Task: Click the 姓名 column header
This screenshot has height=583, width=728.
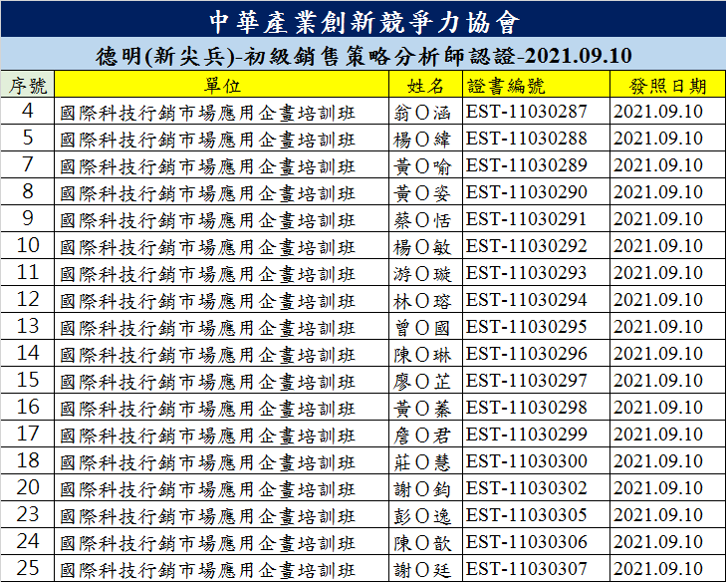Action: [426, 86]
